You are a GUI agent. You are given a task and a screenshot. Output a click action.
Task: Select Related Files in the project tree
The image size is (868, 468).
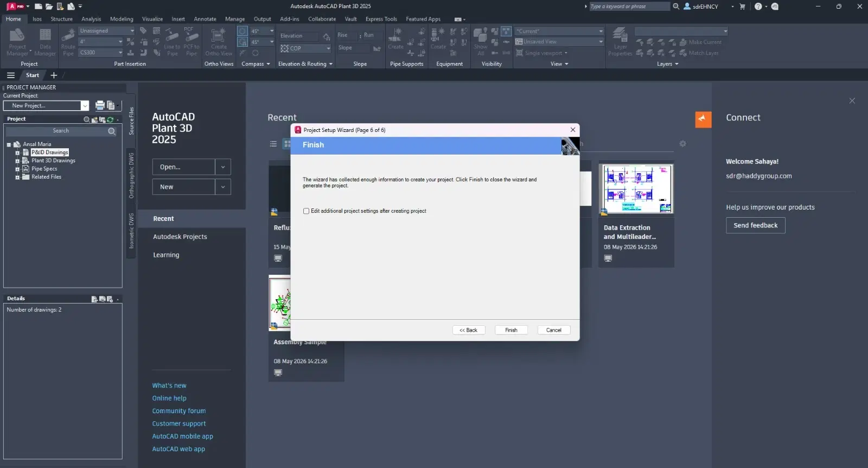(46, 177)
